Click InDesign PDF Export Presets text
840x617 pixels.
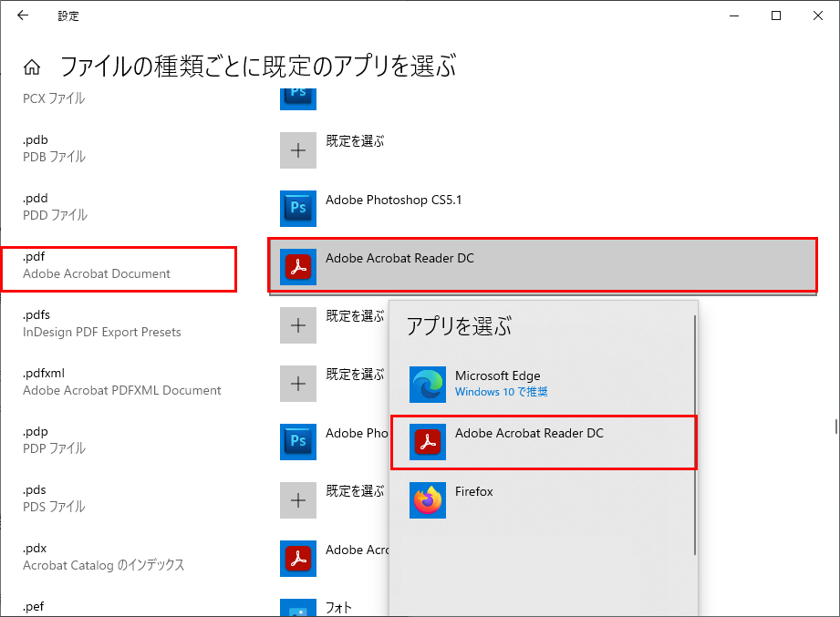(102, 333)
